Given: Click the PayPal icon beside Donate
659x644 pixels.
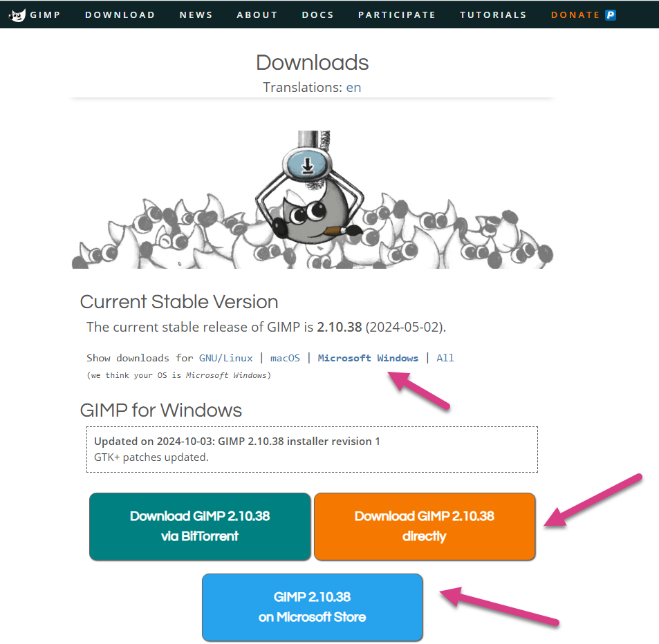Looking at the screenshot, I should (610, 15).
